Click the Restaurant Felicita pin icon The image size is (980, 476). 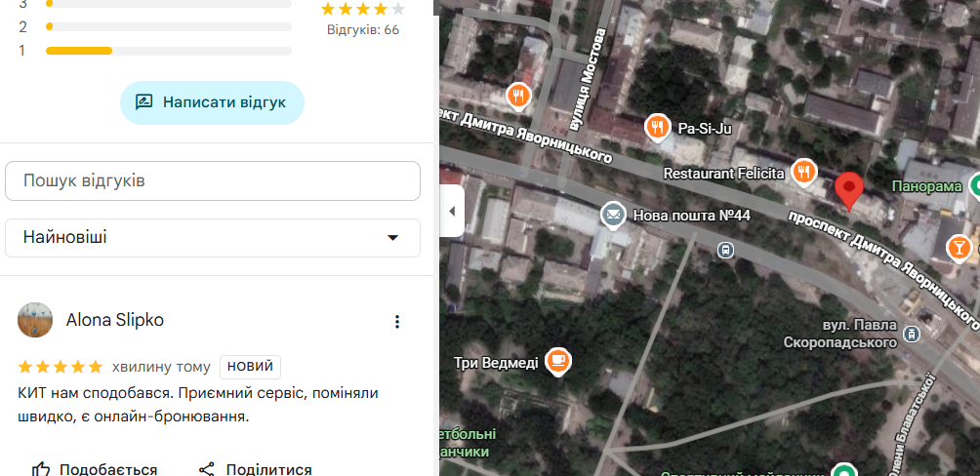pos(803,172)
